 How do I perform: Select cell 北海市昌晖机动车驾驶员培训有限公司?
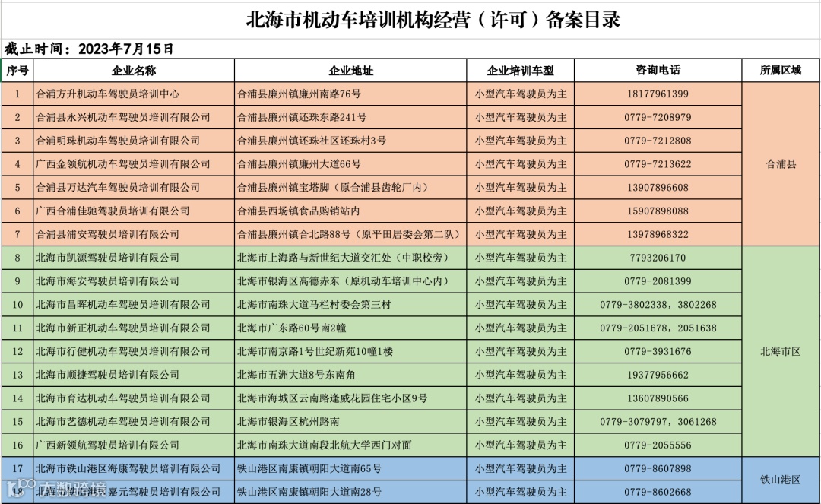click(x=134, y=305)
